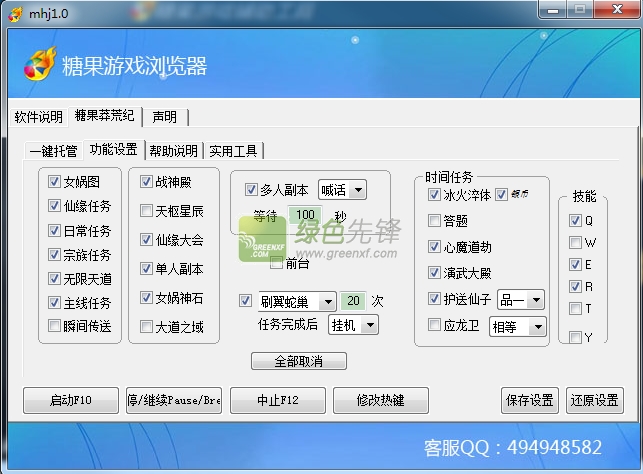
Task: Open the 声明 tab
Action: 165,117
